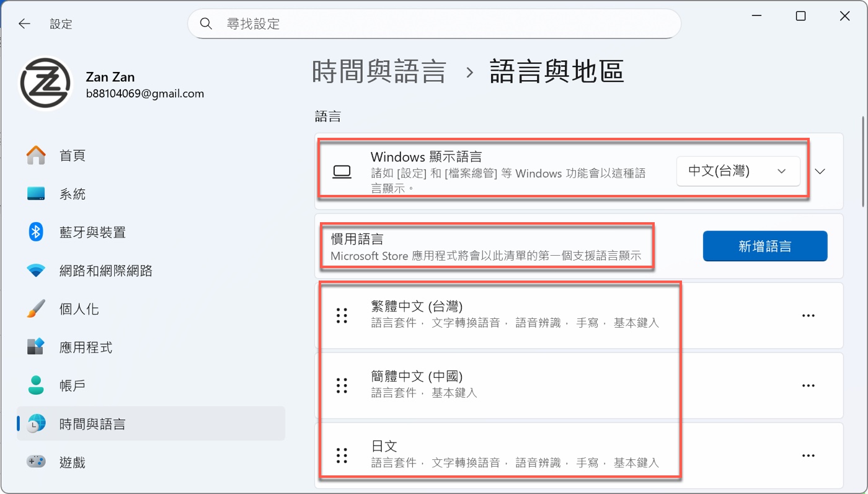Click the back arrow to return
The height and width of the screenshot is (494, 868).
pyautogui.click(x=24, y=23)
